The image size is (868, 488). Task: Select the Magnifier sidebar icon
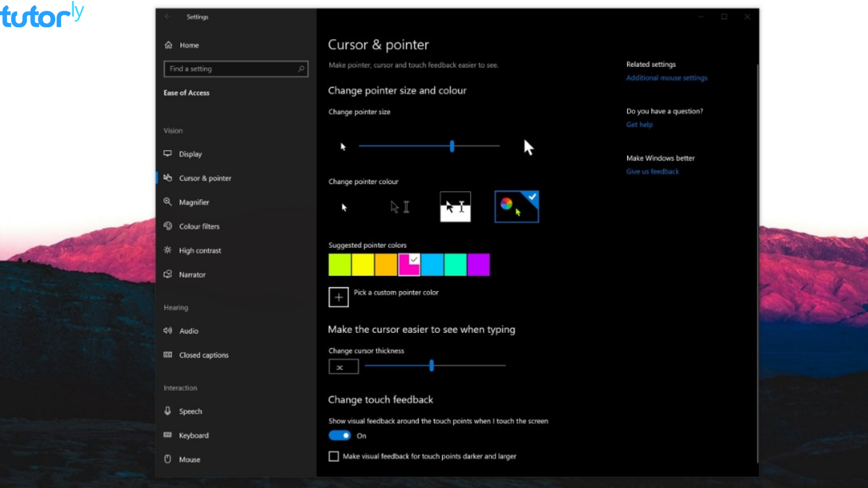tap(166, 202)
